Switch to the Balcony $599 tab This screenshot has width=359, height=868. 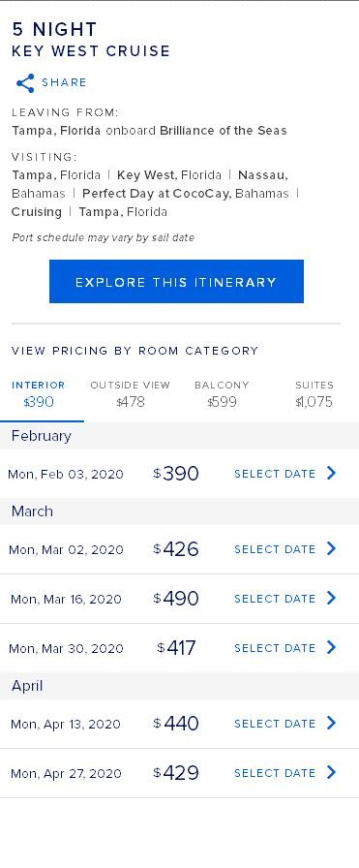pyautogui.click(x=222, y=393)
